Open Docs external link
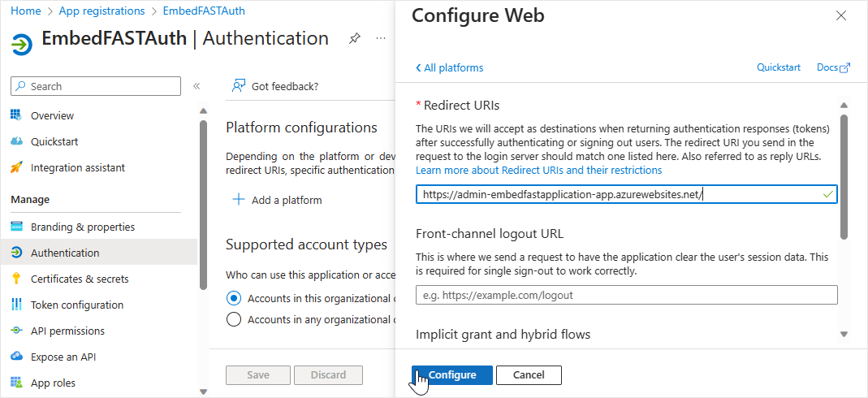Screen dimensions: 868x398 (833, 67)
